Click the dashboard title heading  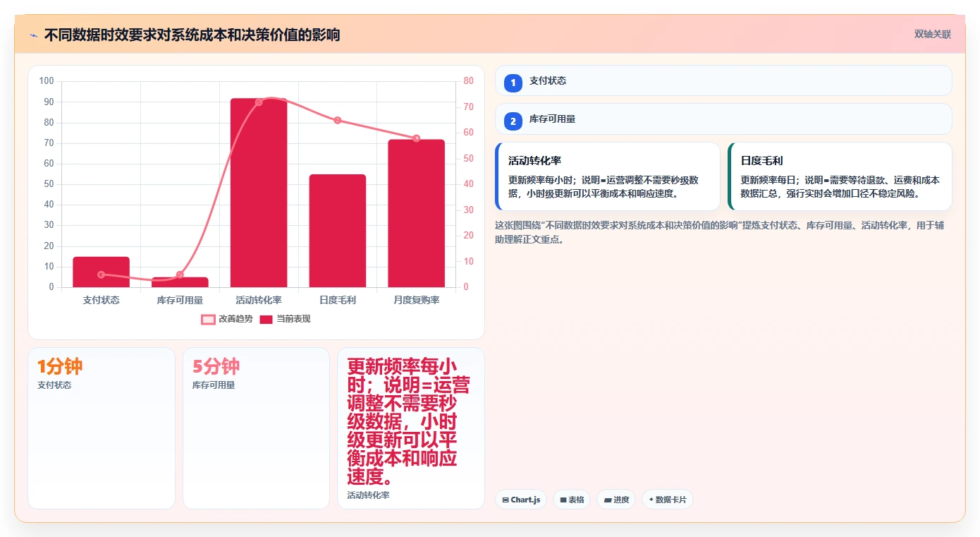(192, 35)
